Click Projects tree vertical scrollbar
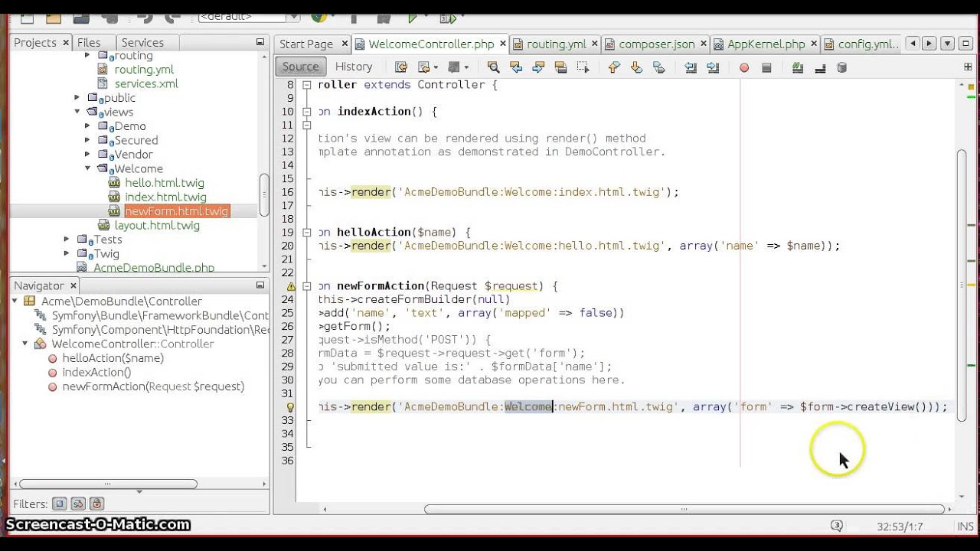 point(264,194)
